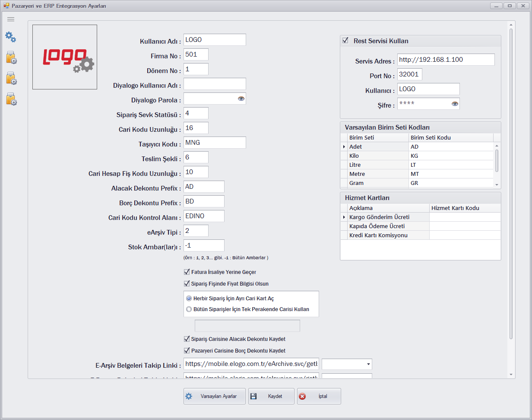Click the disabled text box below the radio options
Viewport: 532px width, 420px height.
click(x=247, y=326)
